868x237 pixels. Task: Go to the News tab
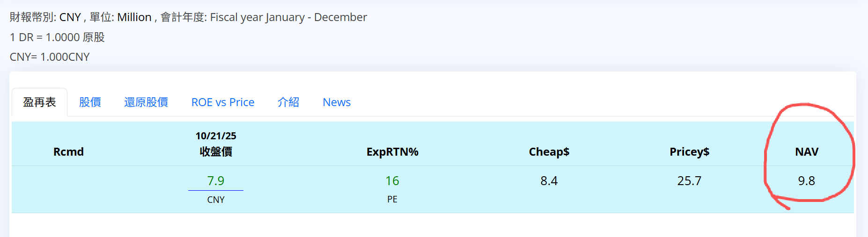tap(337, 102)
